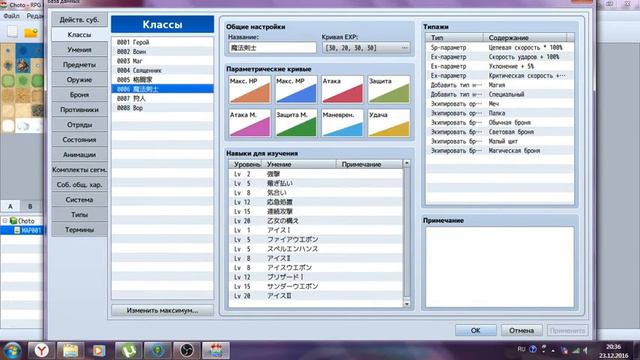640x360 pixels.
Task: Open the Соб. общ. хар. tab
Action: 80,185
